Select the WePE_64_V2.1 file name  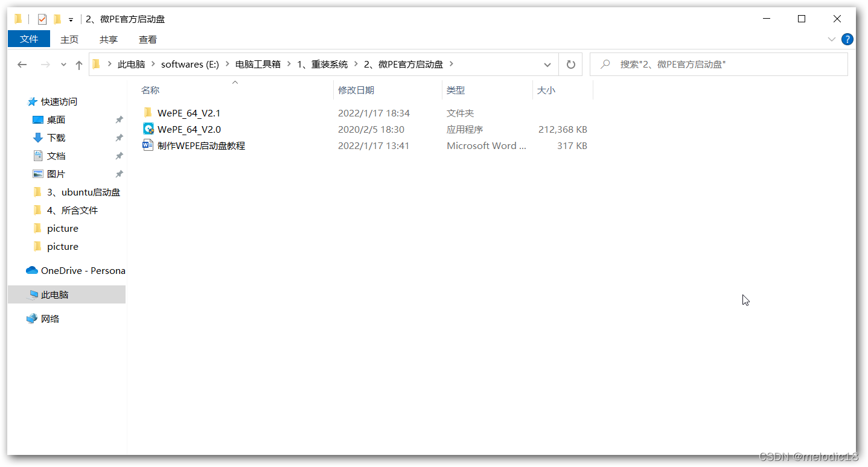click(x=189, y=113)
